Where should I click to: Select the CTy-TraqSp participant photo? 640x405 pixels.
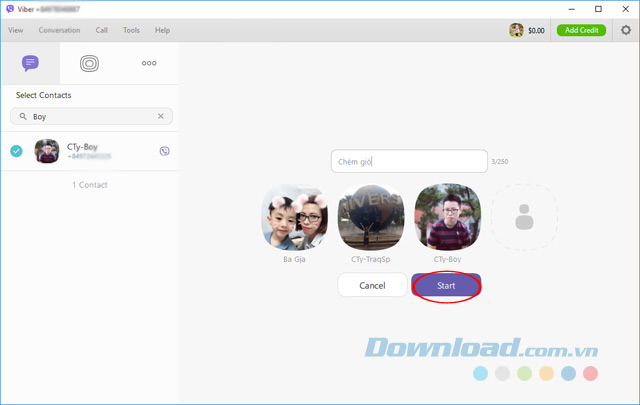[371, 216]
